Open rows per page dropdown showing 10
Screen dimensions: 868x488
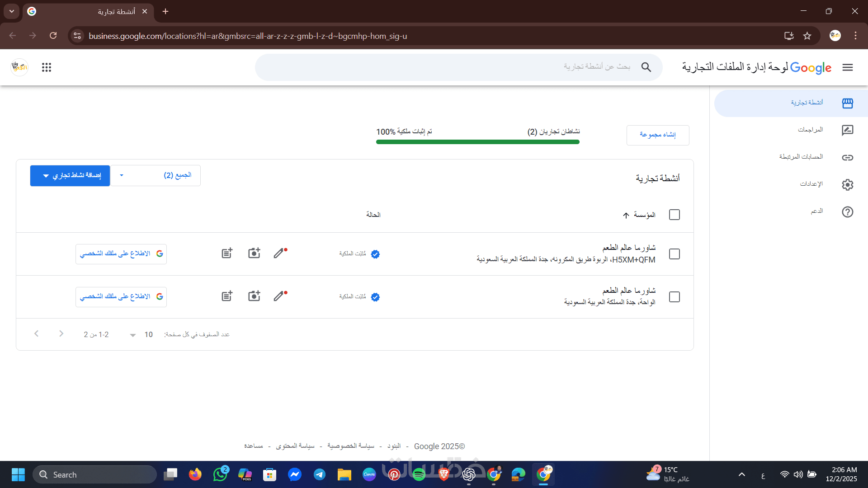point(140,335)
